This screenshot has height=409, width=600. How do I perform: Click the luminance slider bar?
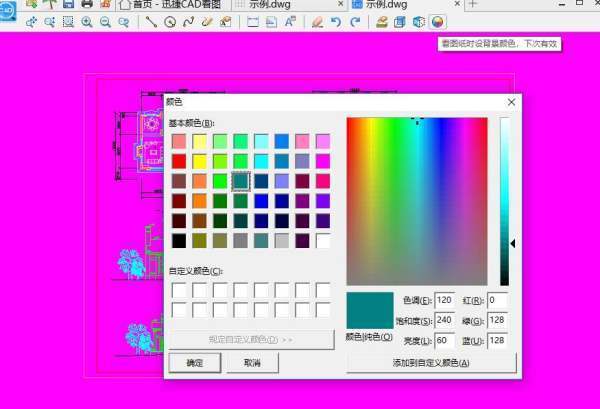coord(505,202)
